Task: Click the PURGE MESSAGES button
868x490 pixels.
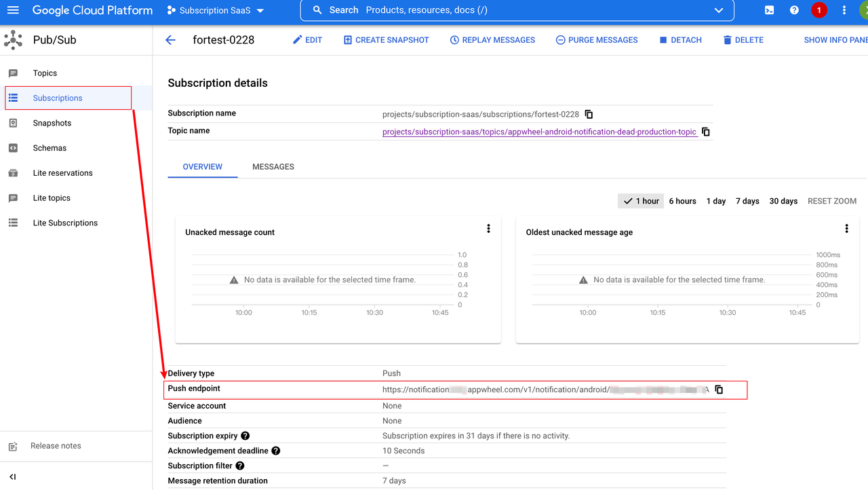Action: [596, 40]
